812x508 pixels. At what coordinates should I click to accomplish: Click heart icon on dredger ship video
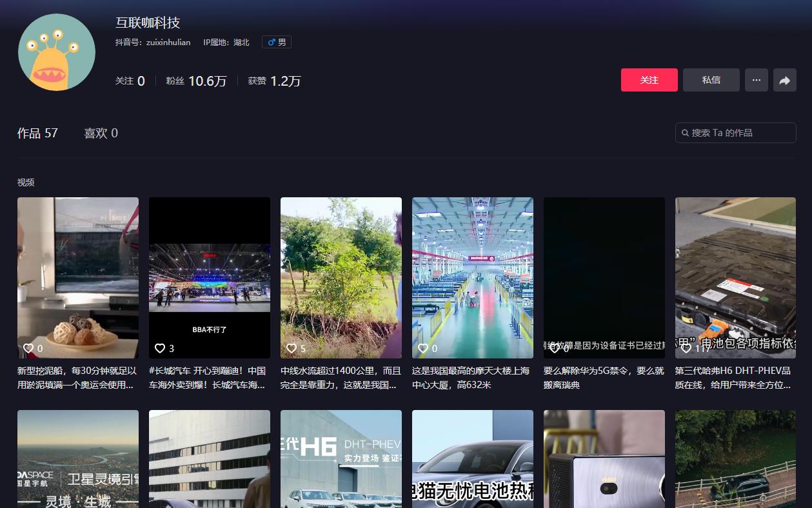[x=28, y=348]
